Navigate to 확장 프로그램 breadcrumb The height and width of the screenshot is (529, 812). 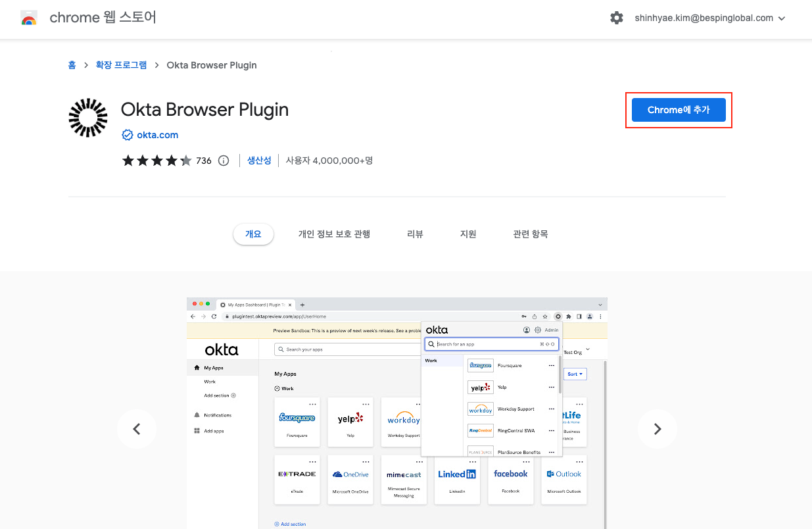[x=120, y=65]
